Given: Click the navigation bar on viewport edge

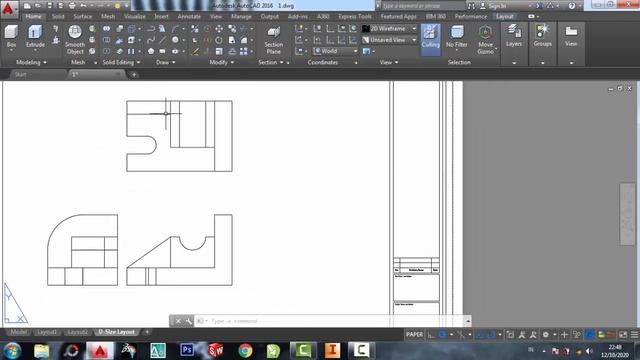Looking at the screenshot, I should pos(627,214).
